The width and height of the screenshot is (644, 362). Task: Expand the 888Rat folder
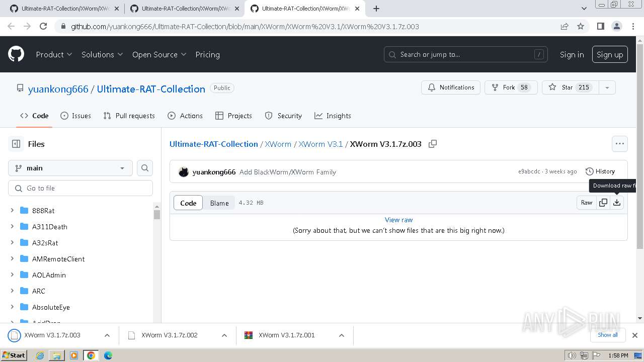point(12,211)
